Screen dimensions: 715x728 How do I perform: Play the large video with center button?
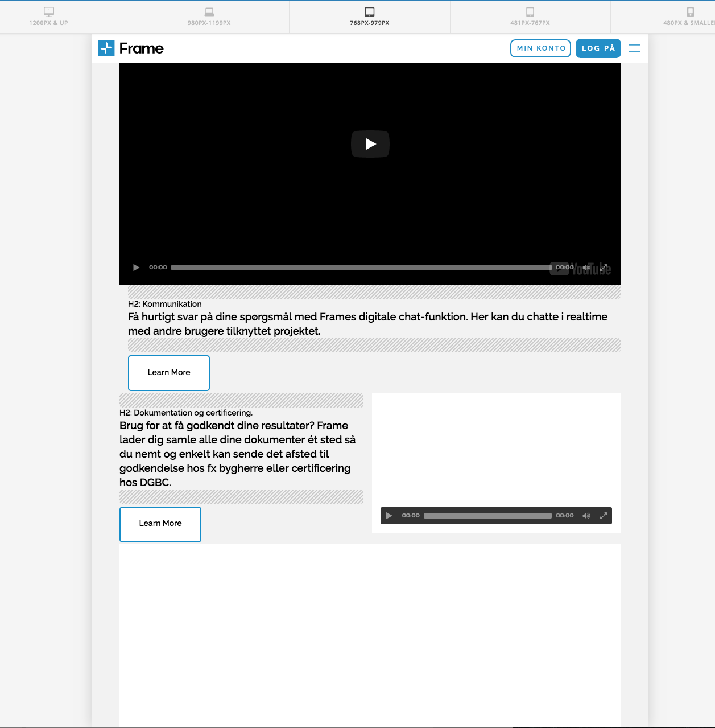click(x=370, y=144)
